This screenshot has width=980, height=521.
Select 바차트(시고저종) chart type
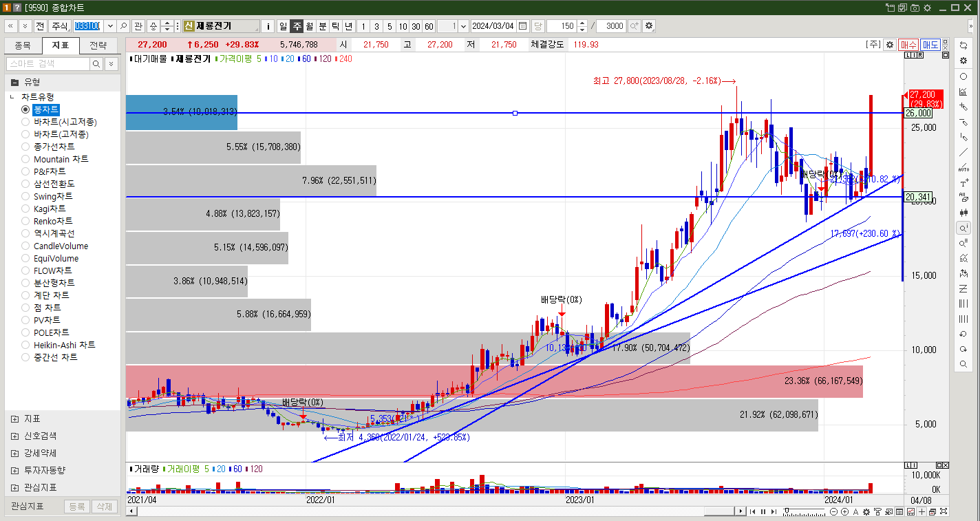click(59, 122)
